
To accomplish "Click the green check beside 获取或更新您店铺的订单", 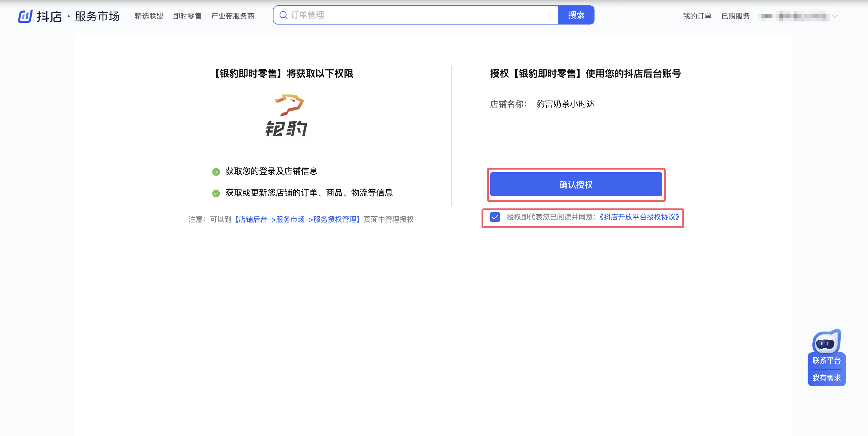I will point(216,193).
